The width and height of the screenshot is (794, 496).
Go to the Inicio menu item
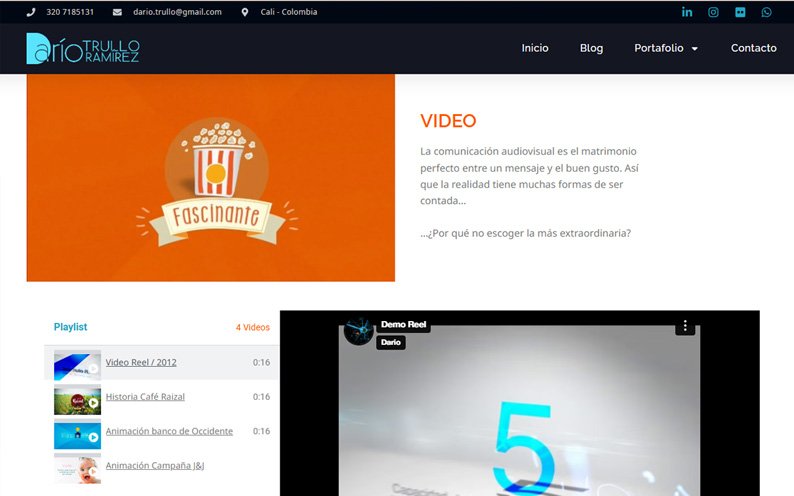[535, 48]
